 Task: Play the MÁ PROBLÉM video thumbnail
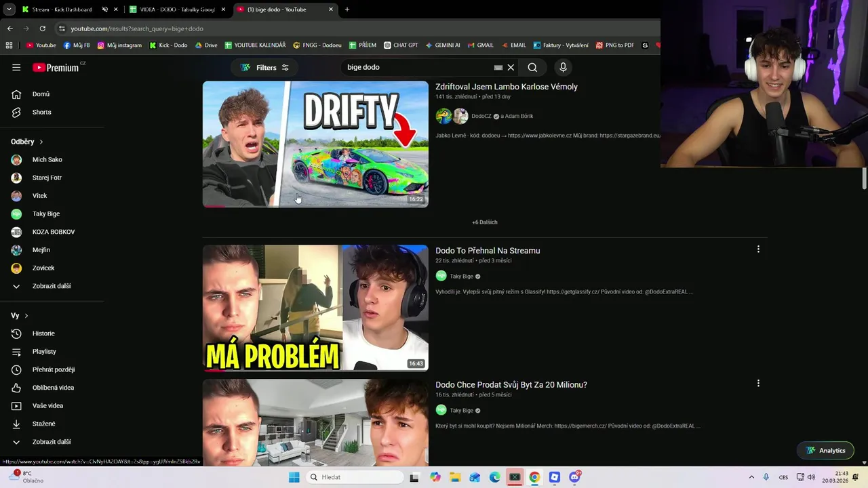click(x=315, y=308)
